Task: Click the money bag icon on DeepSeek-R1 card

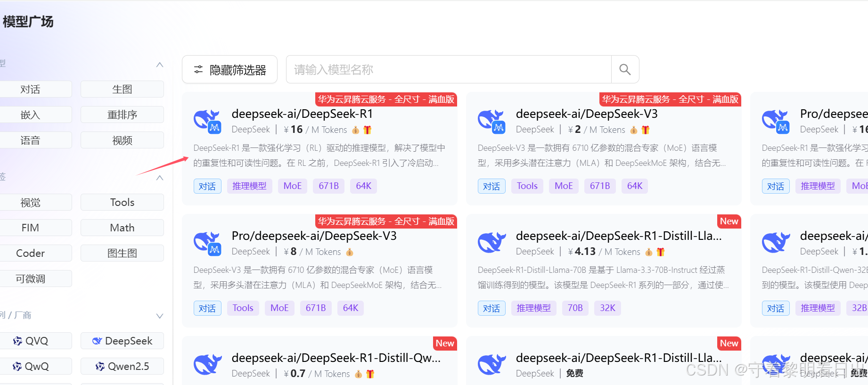Action: point(356,130)
